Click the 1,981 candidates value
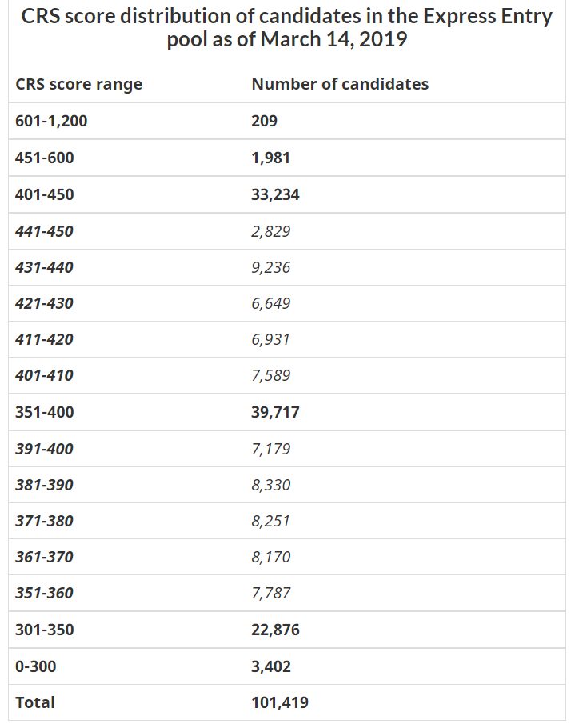This screenshot has width=575, height=728. [x=270, y=158]
